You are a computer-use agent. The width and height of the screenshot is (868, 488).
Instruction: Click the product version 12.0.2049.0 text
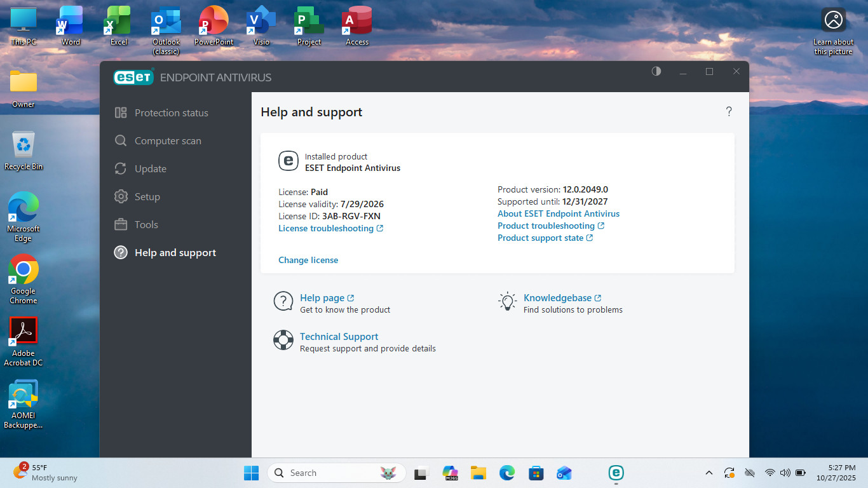[x=585, y=189]
